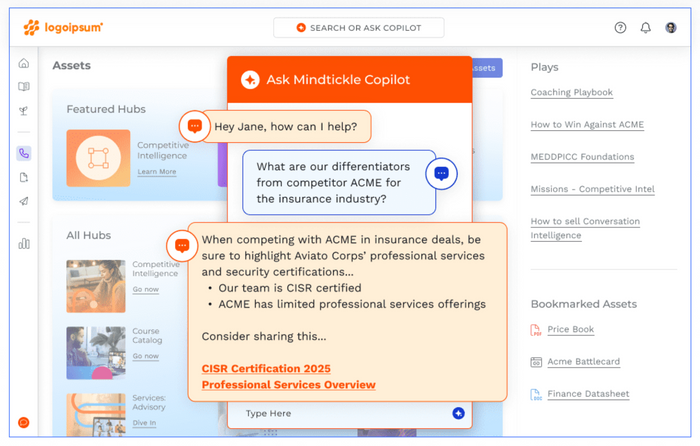The width and height of the screenshot is (700, 446).
Task: Open Professional Services Overview link
Action: [x=288, y=385]
